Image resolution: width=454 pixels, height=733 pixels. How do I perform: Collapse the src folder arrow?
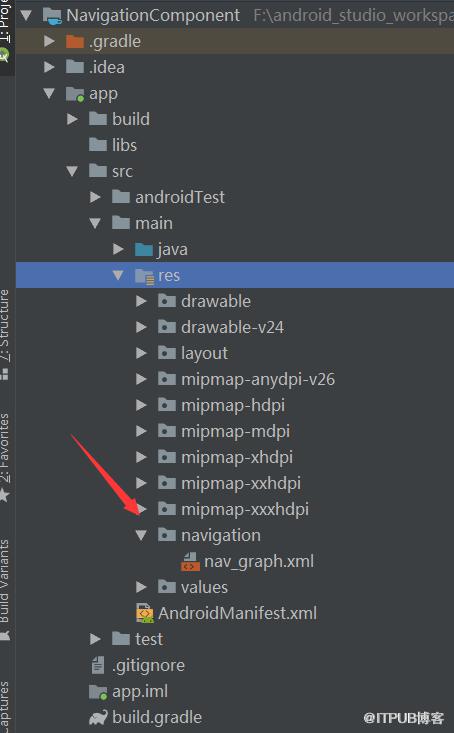[x=72, y=171]
